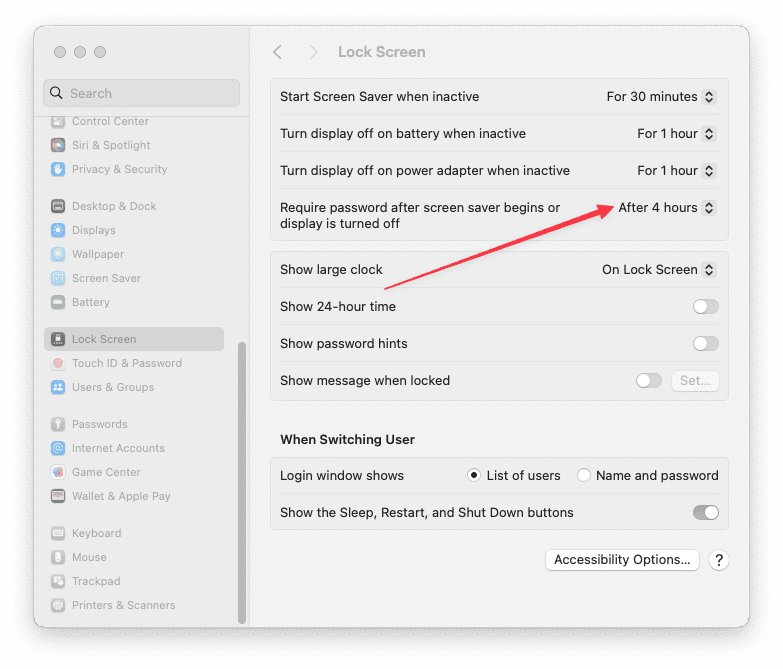Open help with the question mark button

(719, 560)
